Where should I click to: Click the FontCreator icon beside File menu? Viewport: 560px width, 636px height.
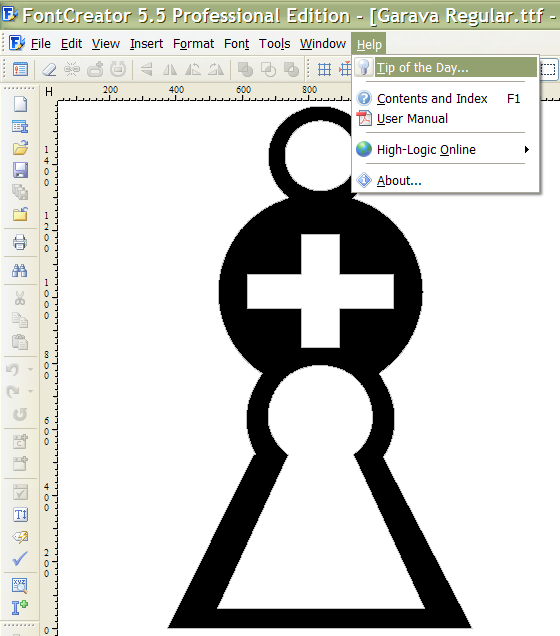(17, 43)
